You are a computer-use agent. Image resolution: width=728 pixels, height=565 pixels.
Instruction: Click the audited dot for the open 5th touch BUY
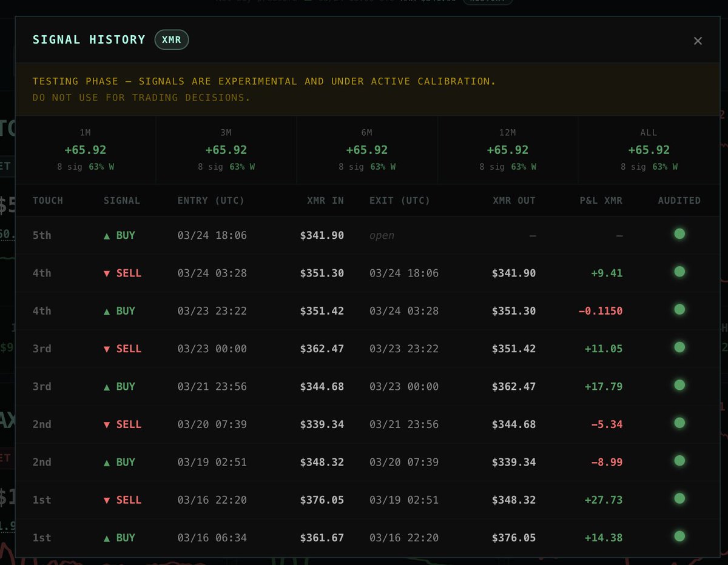tap(679, 234)
